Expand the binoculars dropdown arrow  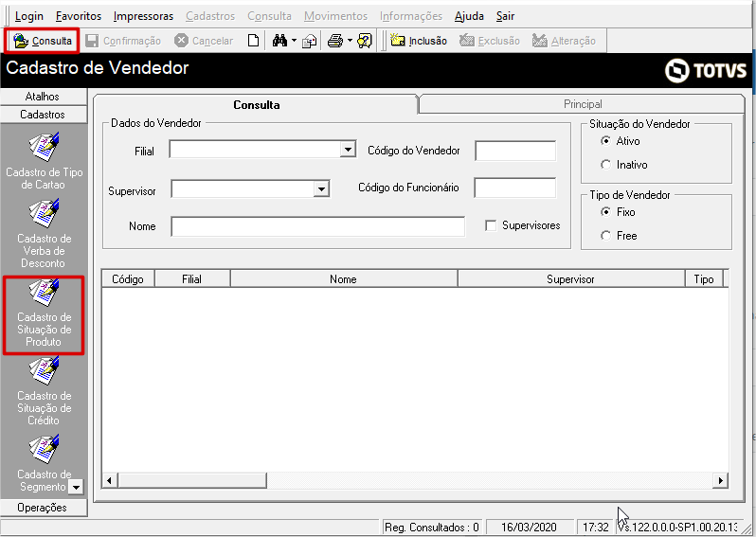tap(294, 41)
